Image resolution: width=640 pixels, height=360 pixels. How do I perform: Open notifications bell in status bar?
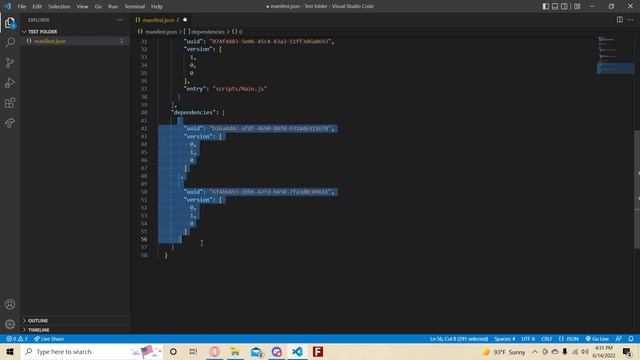631,339
